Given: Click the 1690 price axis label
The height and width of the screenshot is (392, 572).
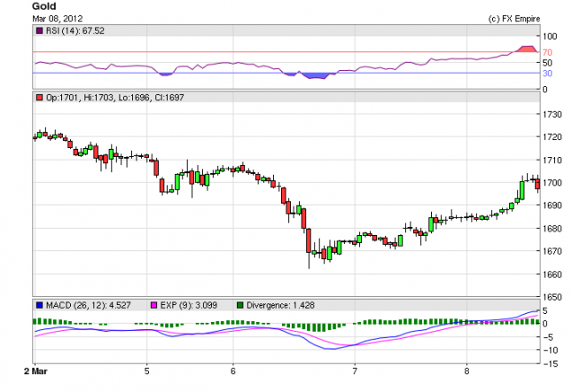Looking at the screenshot, I should 552,206.
